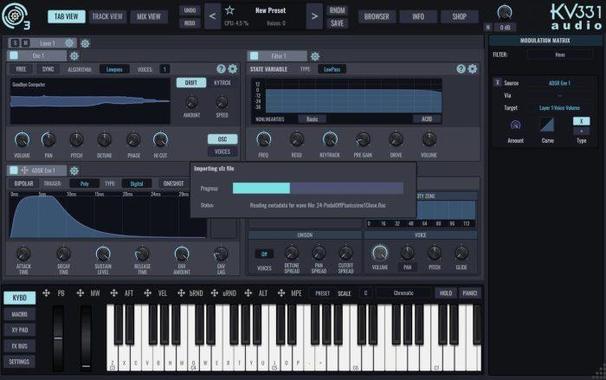Image resolution: width=606 pixels, height=380 pixels.
Task: Select the KYBD tab
Action: pyautogui.click(x=19, y=298)
